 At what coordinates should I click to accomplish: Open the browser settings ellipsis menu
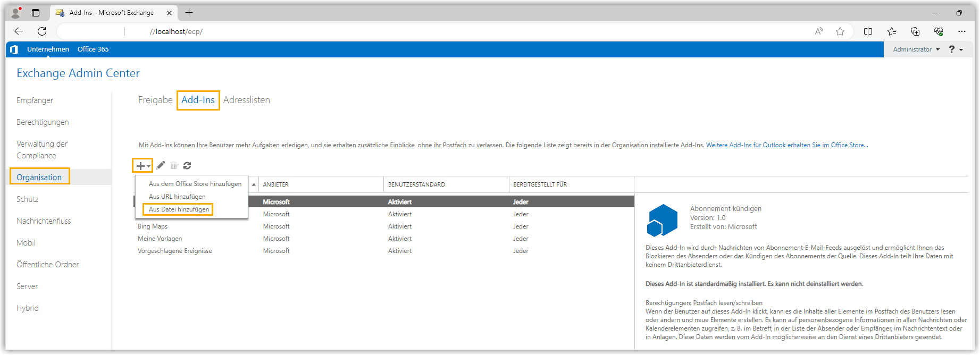coord(962,31)
